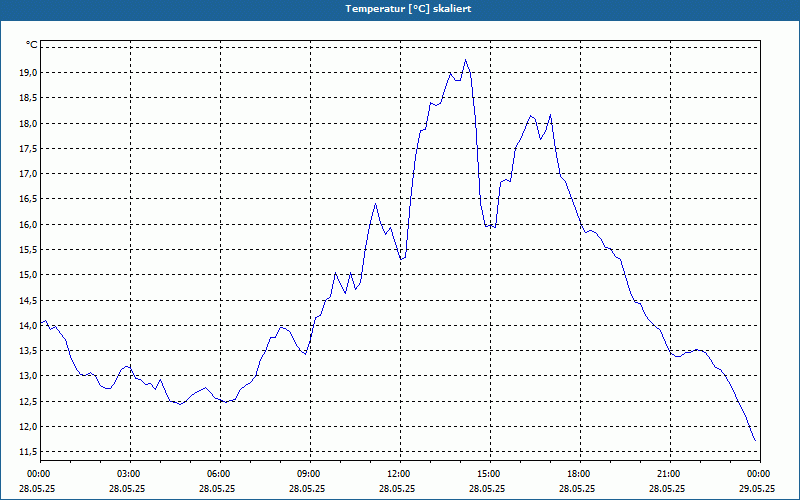Select the 16,0 y-axis label
The height and width of the screenshot is (500, 800).
point(29,224)
